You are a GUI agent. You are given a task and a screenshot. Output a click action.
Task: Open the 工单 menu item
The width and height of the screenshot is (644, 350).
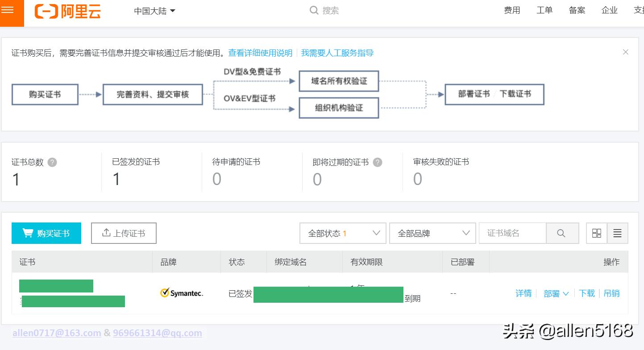point(544,10)
